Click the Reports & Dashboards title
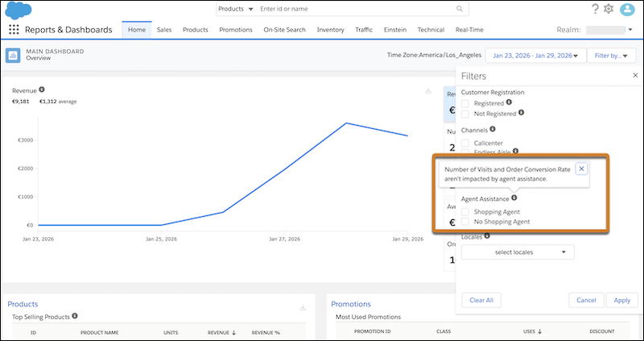The image size is (644, 341). pos(68,30)
